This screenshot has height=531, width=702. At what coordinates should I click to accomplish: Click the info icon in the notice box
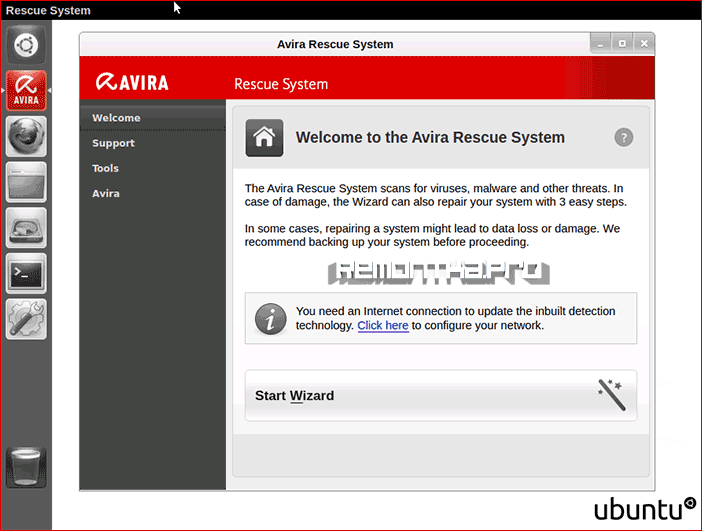tap(270, 319)
